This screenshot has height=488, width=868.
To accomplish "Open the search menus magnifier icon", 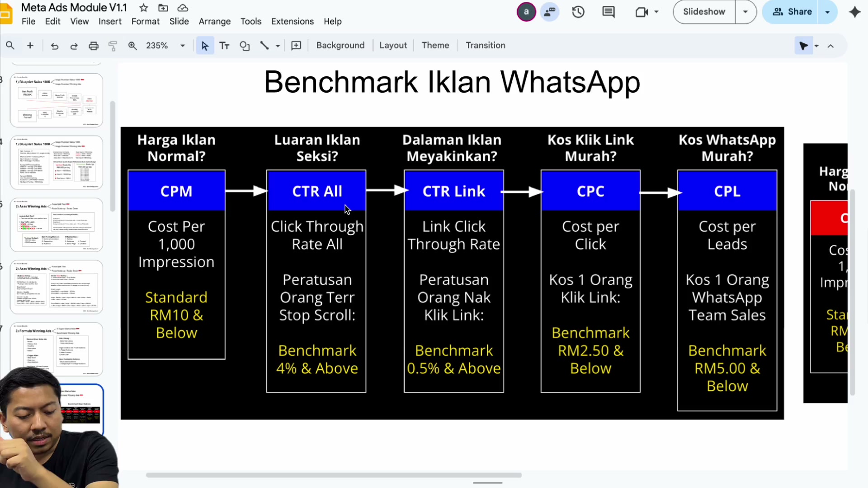I will coord(10,46).
